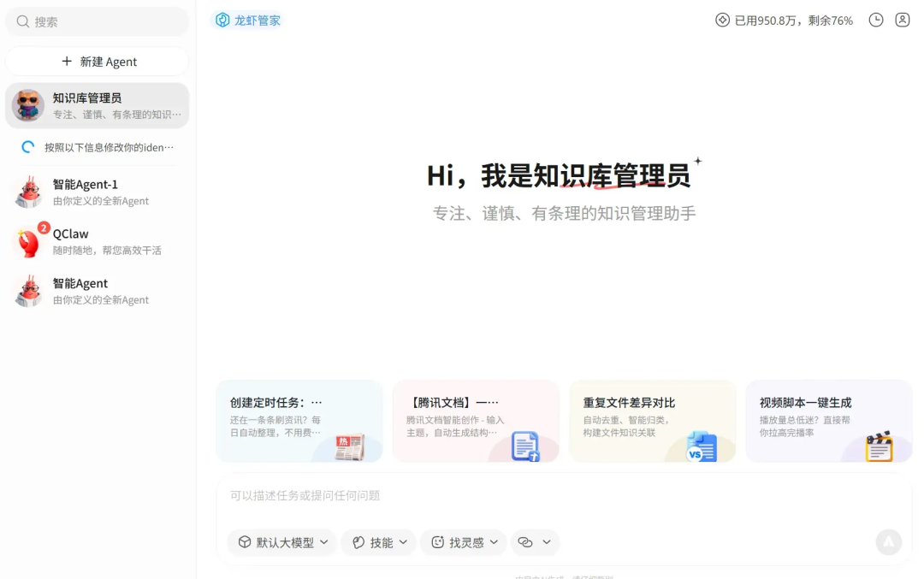The image size is (924, 579).
Task: Open the 知识库管理员 agent entry title
Action: [x=87, y=97]
